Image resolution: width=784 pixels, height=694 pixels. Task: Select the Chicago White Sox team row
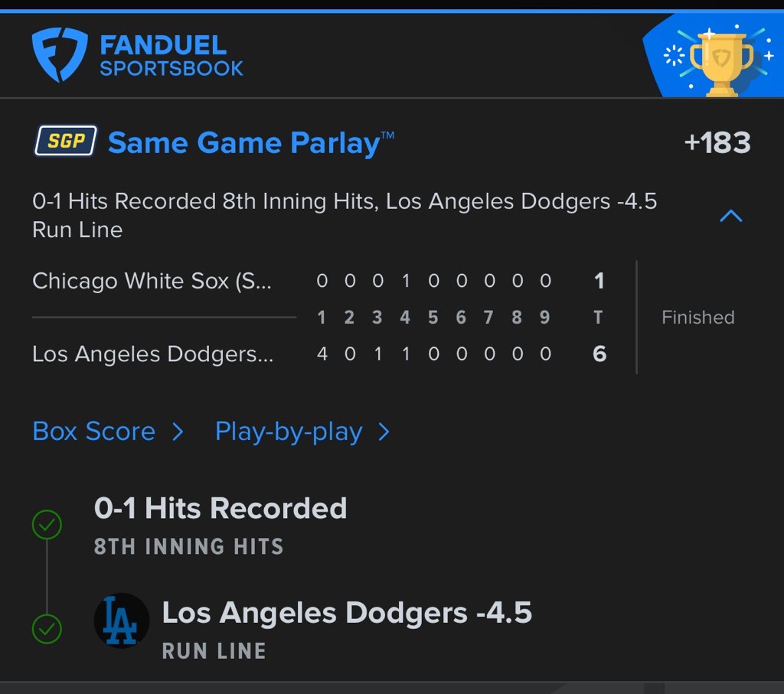152,281
